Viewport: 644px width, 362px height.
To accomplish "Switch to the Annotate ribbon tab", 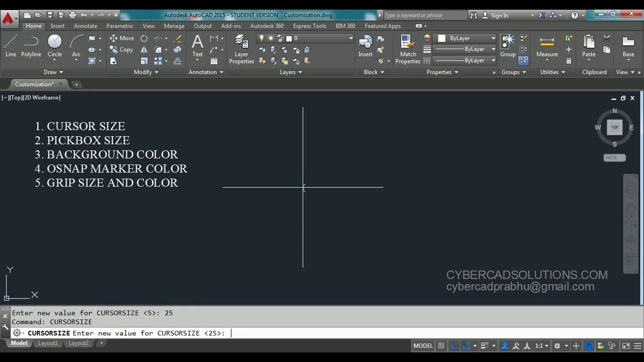I will [x=86, y=26].
